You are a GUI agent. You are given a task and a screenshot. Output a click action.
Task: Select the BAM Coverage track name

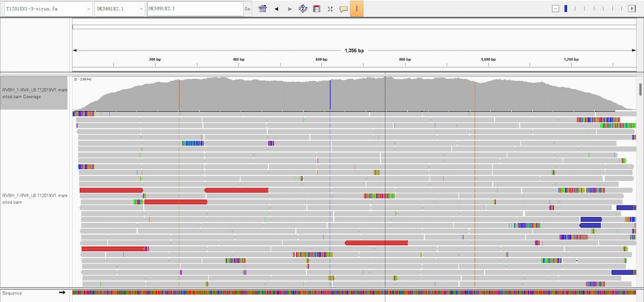(x=34, y=93)
